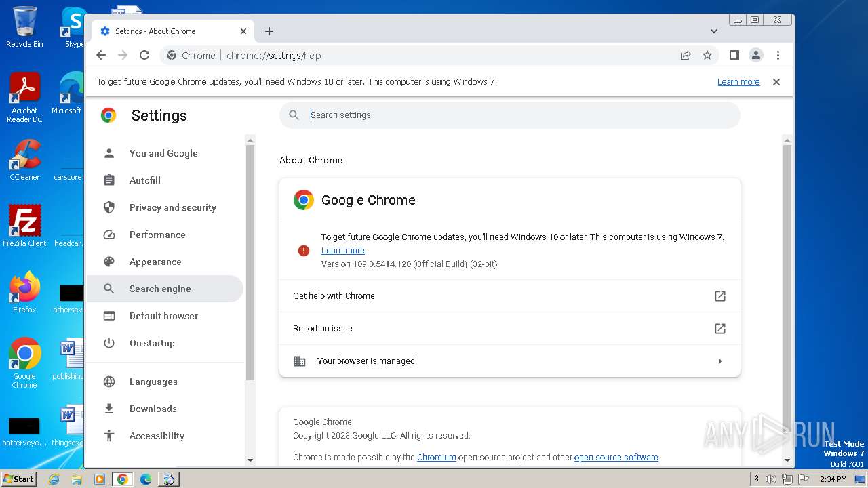The image size is (868, 488).
Task: Open Microsoft Edge from the taskbar
Action: pos(146,479)
